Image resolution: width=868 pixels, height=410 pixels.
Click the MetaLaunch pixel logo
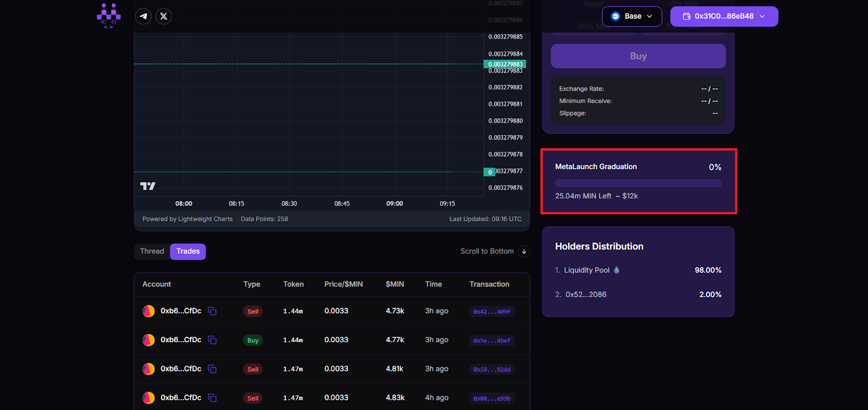pos(108,16)
